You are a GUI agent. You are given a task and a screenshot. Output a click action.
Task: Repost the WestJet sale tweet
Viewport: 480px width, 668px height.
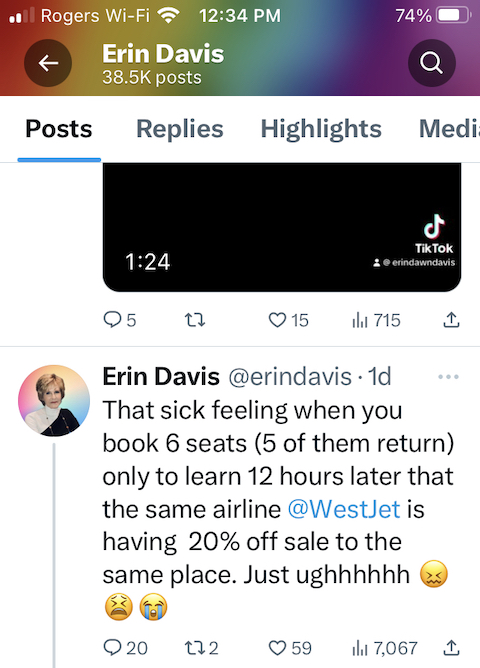[x=201, y=648]
